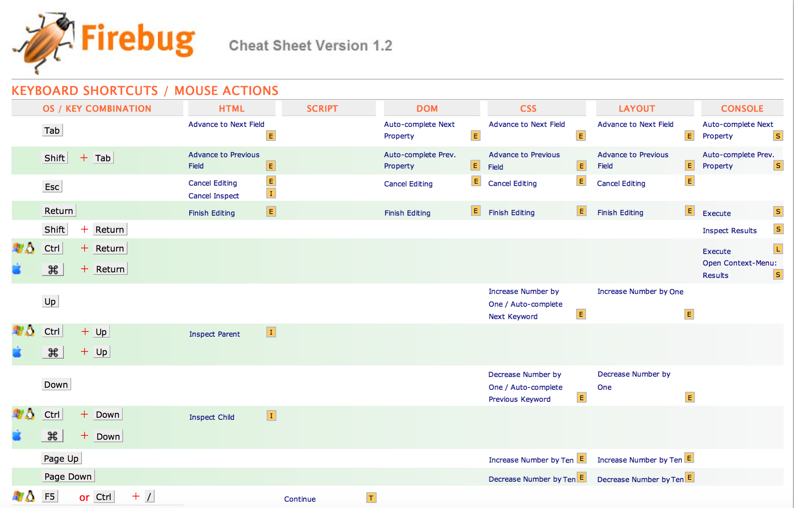Click the Open Context-Menu: Results text
794x508 pixels.
(x=739, y=269)
